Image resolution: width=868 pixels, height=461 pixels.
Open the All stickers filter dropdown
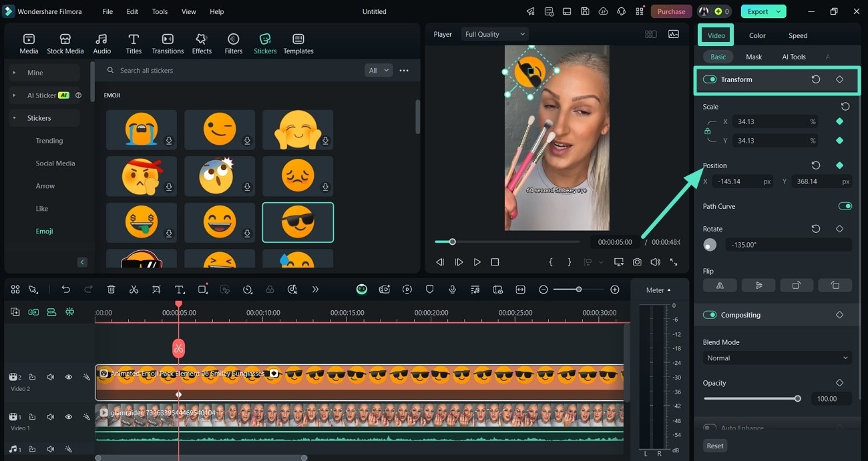379,70
